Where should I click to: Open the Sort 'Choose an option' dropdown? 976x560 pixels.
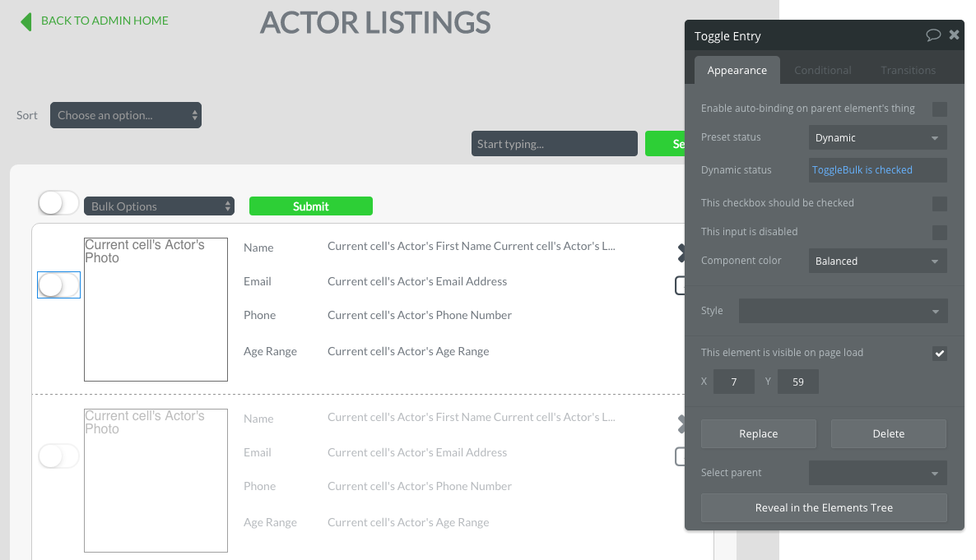[126, 115]
